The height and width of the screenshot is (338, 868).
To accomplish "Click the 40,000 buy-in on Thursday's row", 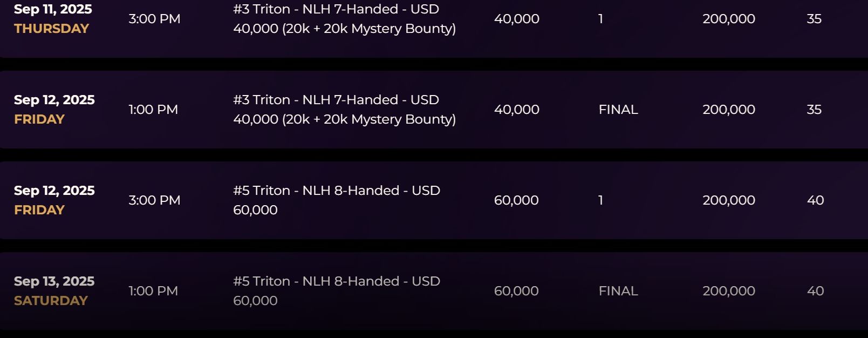I will click(x=516, y=19).
